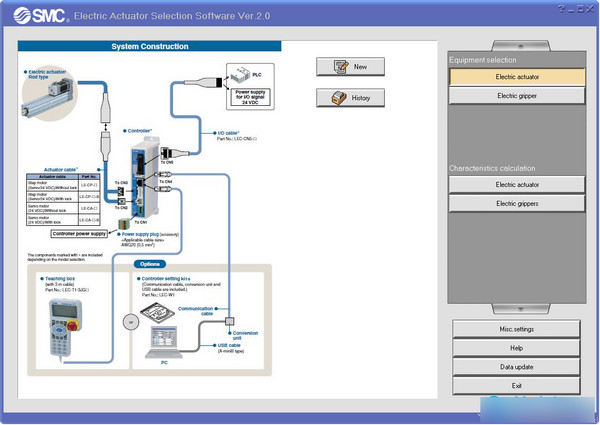Image resolution: width=600 pixels, height=425 pixels.
Task: Click the System Construction header
Action: (150, 46)
